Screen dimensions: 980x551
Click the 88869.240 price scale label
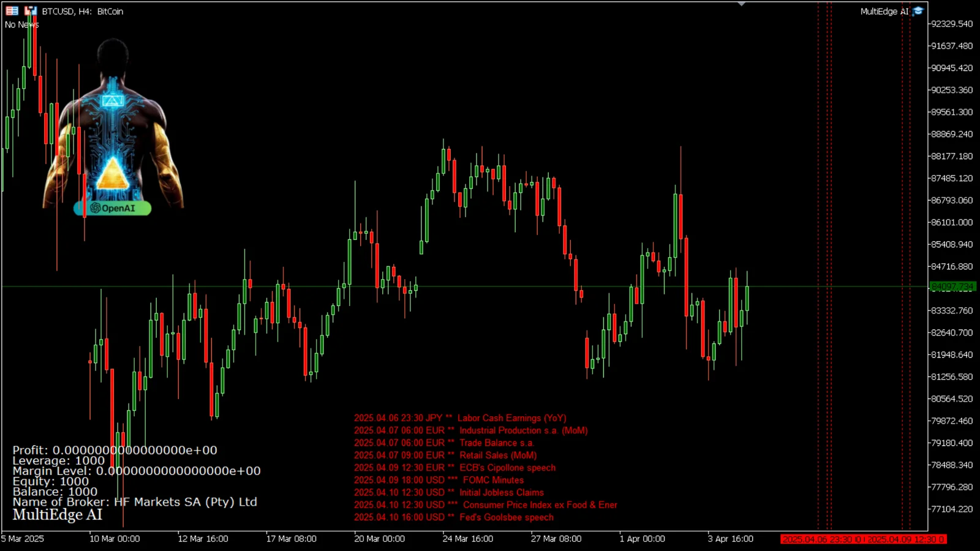pos(952,134)
